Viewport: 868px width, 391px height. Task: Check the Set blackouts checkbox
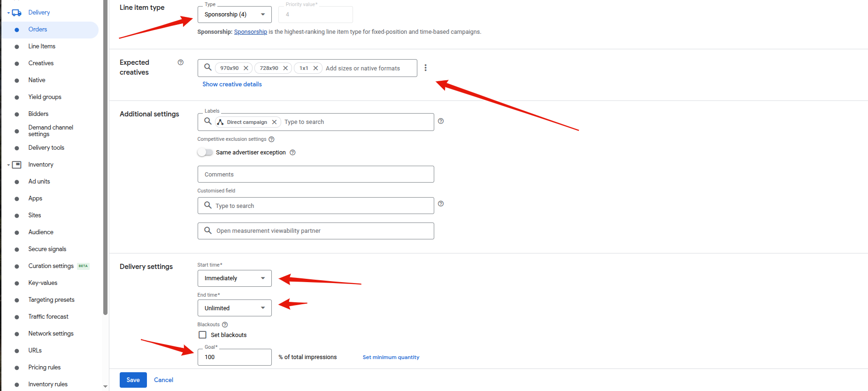[203, 335]
